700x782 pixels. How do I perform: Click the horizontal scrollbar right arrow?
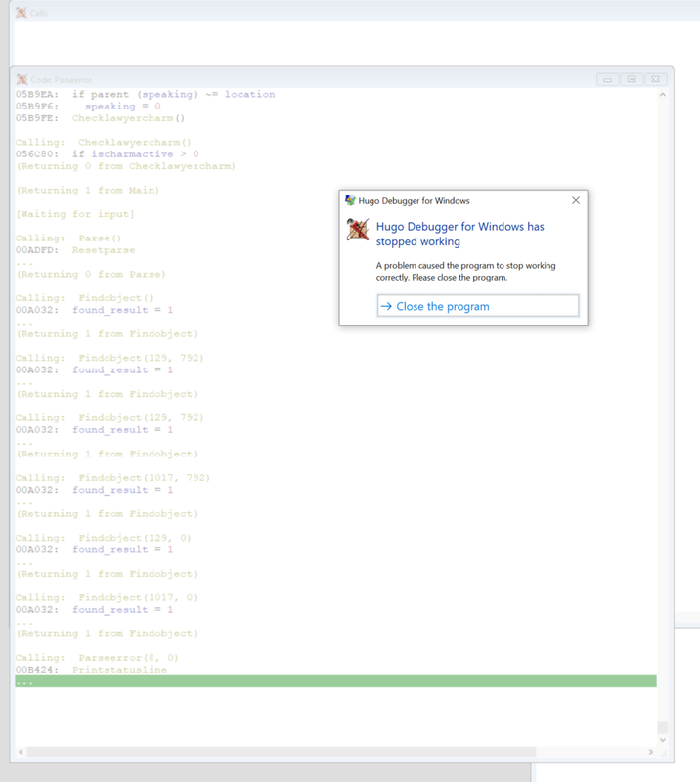[650, 752]
